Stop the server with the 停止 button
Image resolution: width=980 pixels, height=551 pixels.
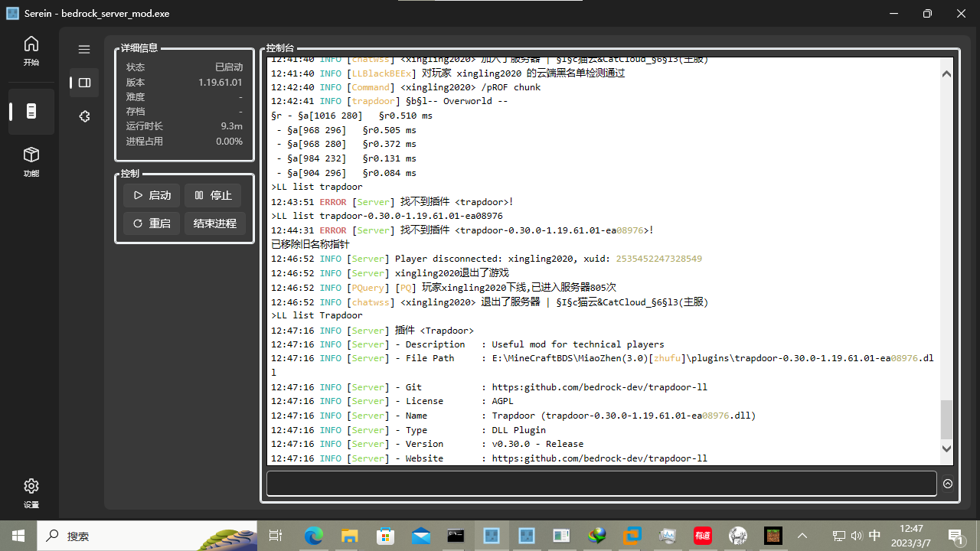[x=212, y=195]
